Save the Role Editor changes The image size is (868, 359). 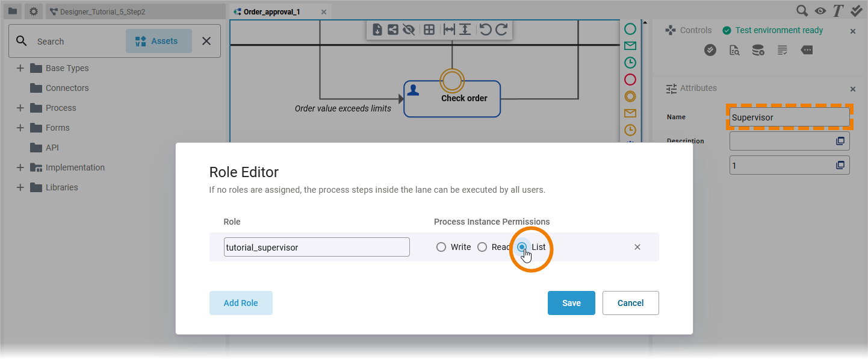pyautogui.click(x=571, y=303)
